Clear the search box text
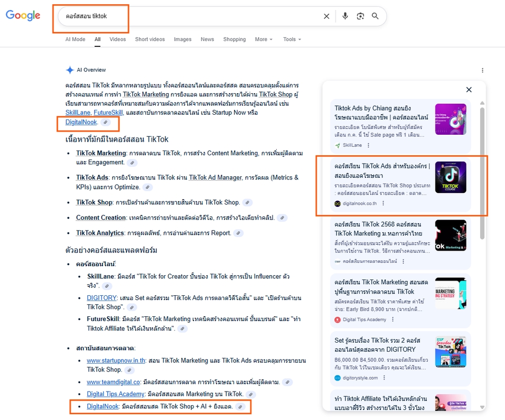Image resolution: width=505 pixels, height=420 pixels. 326,16
